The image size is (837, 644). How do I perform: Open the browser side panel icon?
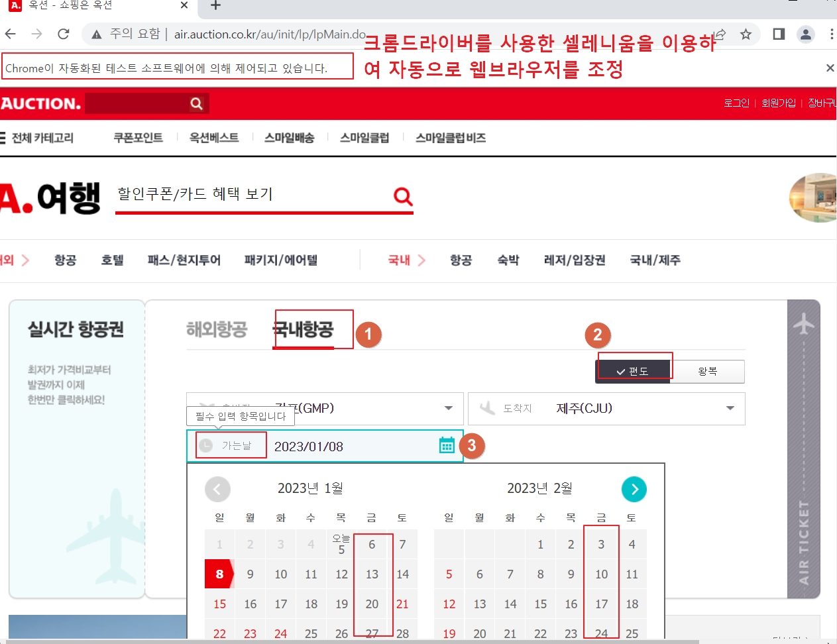tap(779, 34)
